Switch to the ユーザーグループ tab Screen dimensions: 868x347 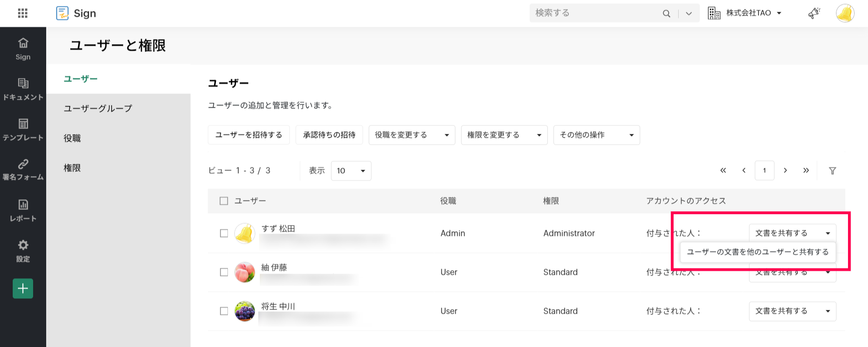pos(98,109)
